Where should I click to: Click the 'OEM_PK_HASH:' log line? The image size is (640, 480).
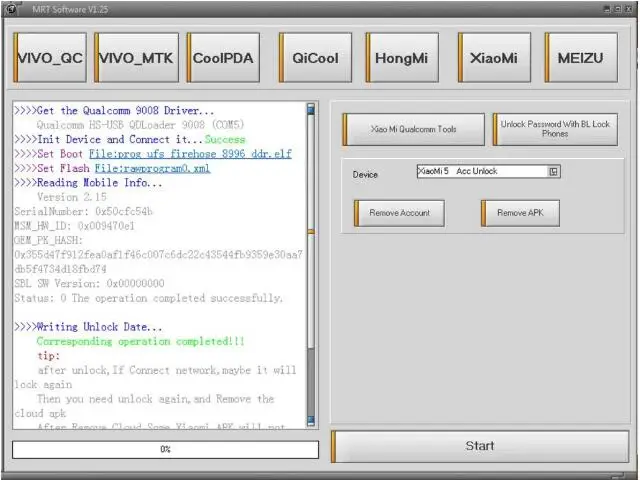(x=48, y=240)
